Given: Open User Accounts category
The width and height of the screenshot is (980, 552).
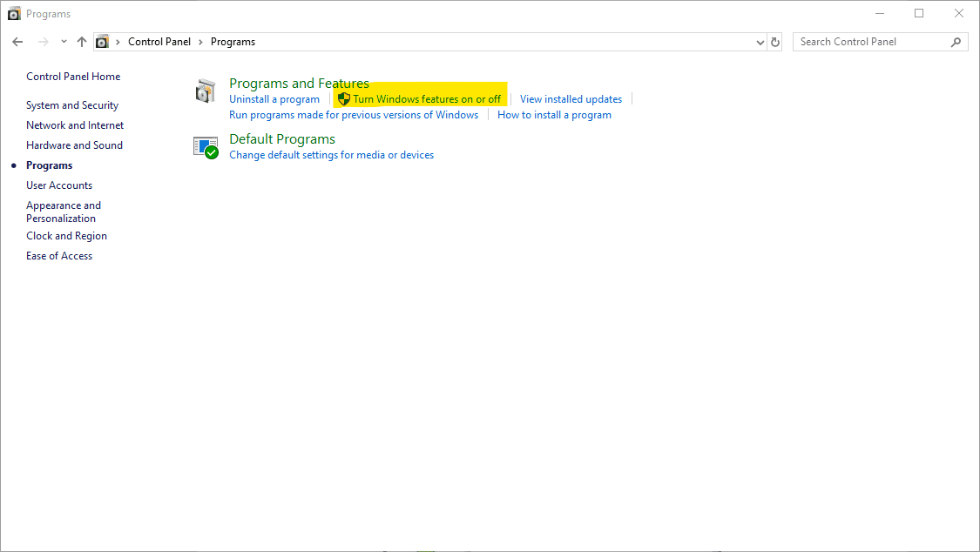Looking at the screenshot, I should pos(59,185).
